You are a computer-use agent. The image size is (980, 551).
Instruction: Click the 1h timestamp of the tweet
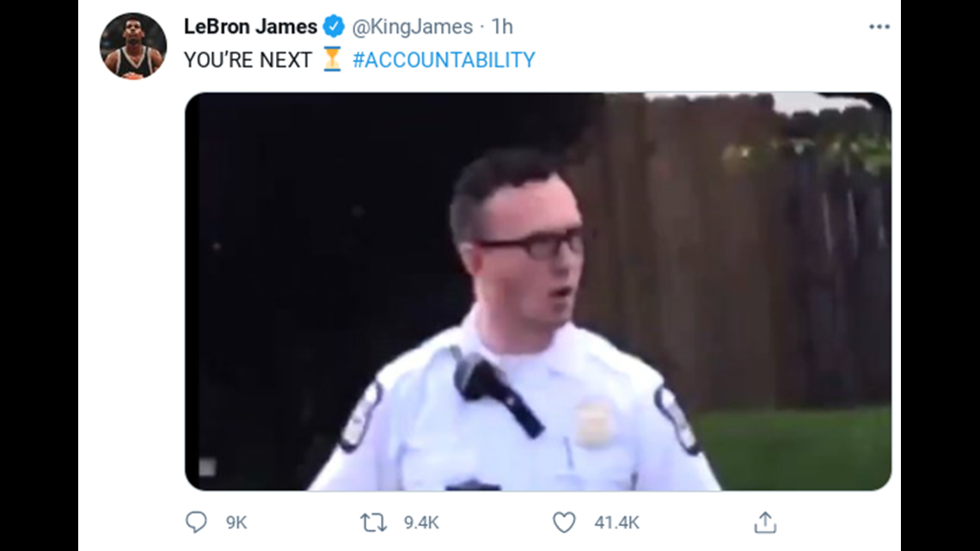[x=502, y=27]
